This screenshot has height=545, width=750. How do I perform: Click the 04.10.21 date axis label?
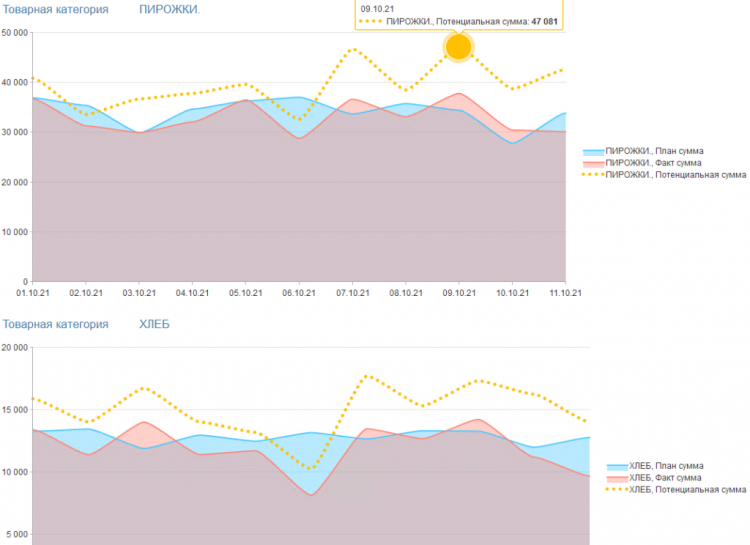coord(192,293)
